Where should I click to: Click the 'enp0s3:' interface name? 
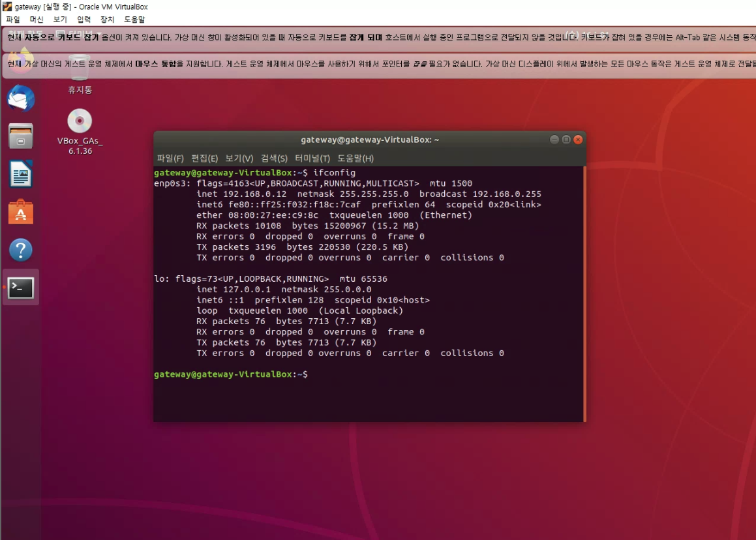pyautogui.click(x=173, y=183)
